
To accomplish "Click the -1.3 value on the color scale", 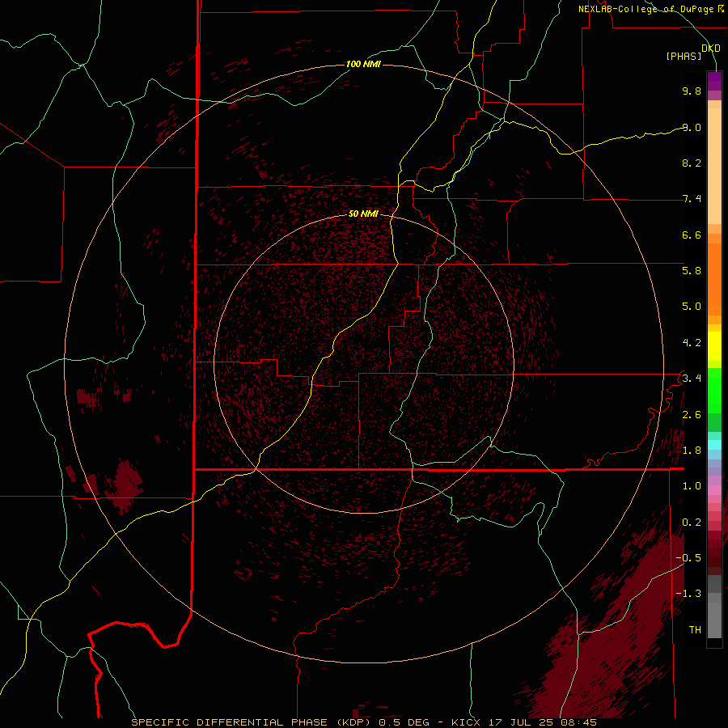I will (x=688, y=594).
